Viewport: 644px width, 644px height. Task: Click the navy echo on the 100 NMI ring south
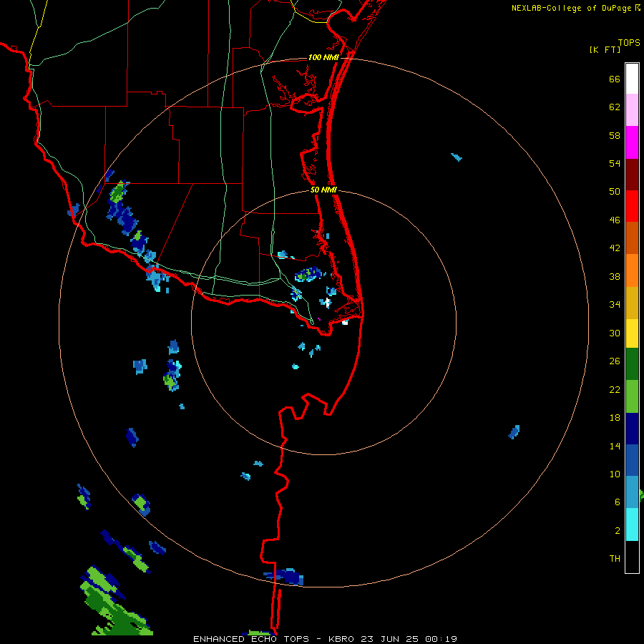(x=285, y=576)
